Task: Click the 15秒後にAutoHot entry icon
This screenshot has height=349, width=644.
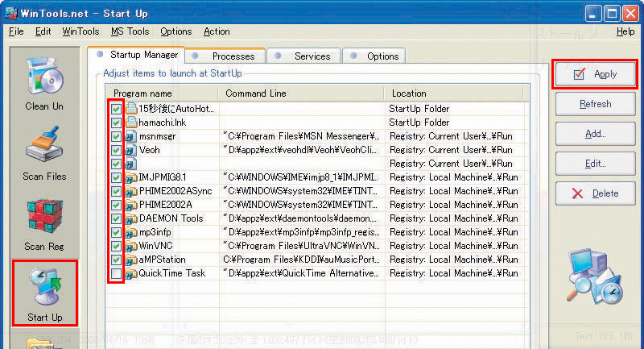Action: 131,109
